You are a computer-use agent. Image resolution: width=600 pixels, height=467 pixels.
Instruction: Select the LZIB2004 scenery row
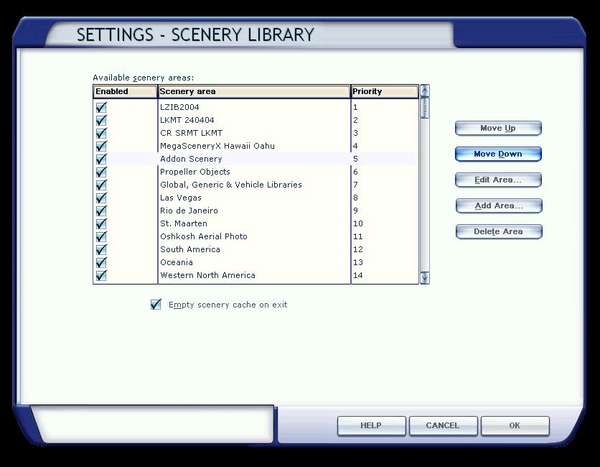click(256, 107)
